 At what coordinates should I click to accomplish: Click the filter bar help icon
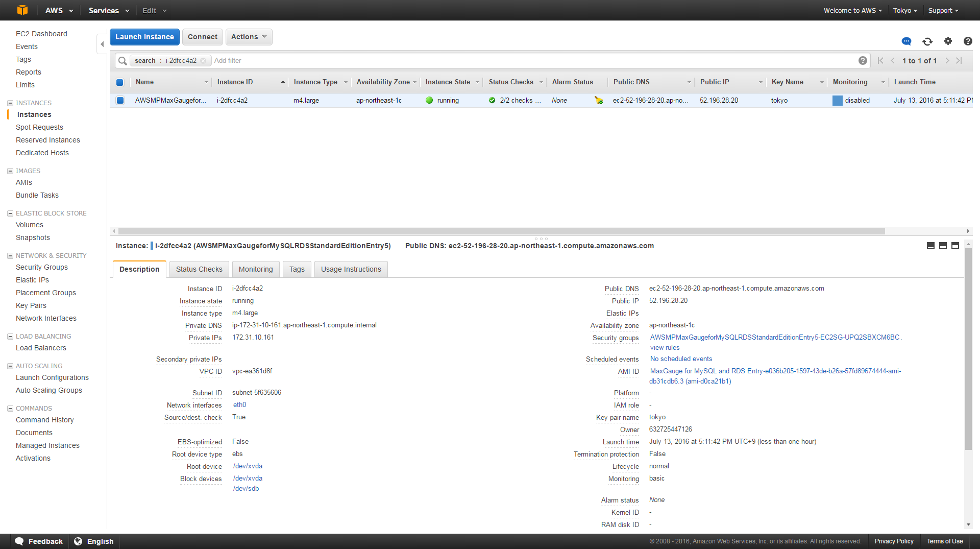tap(863, 61)
